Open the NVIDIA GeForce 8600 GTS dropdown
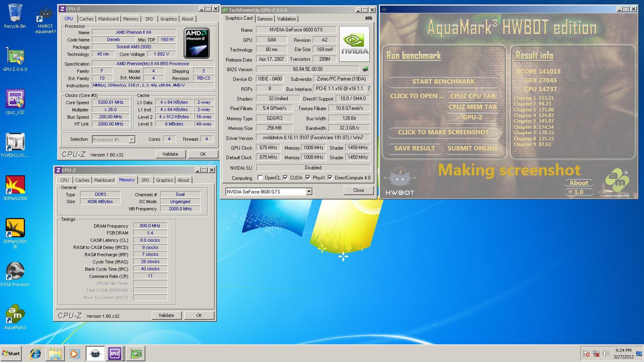The height and width of the screenshot is (362, 644). [x=309, y=192]
